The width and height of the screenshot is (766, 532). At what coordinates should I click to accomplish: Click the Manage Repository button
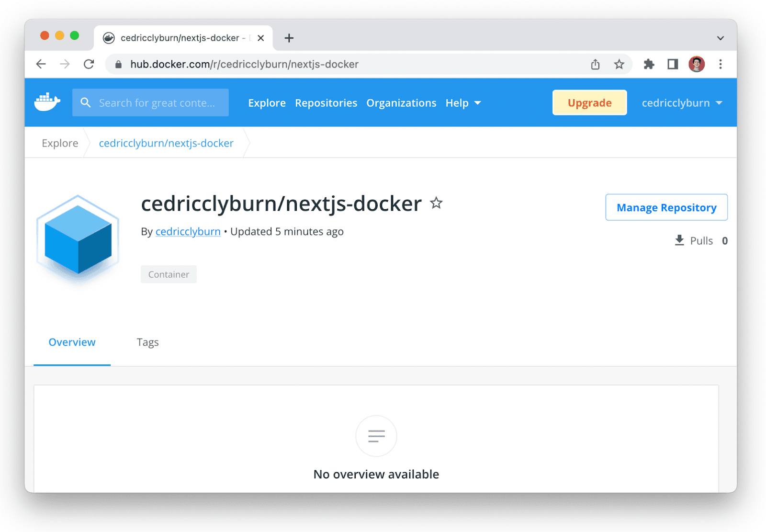[x=666, y=207]
